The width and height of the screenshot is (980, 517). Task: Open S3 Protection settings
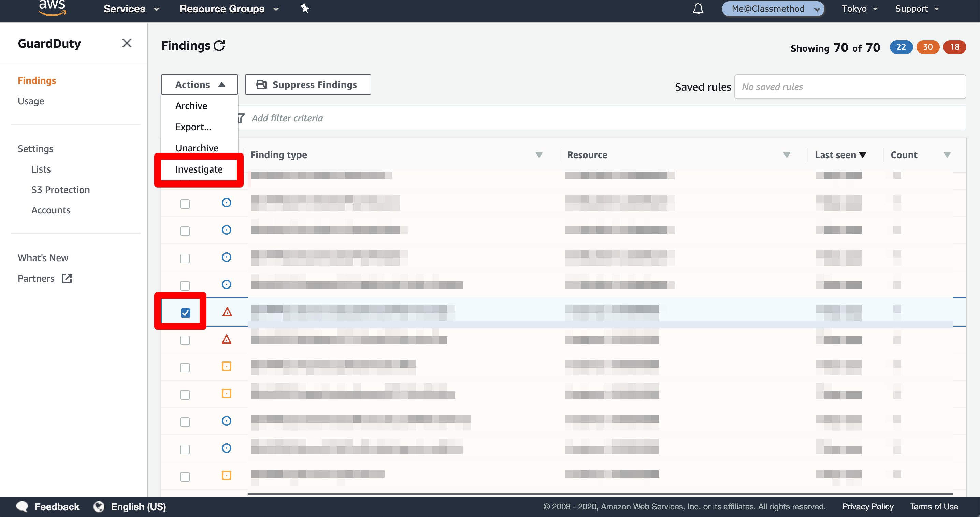[x=60, y=190]
